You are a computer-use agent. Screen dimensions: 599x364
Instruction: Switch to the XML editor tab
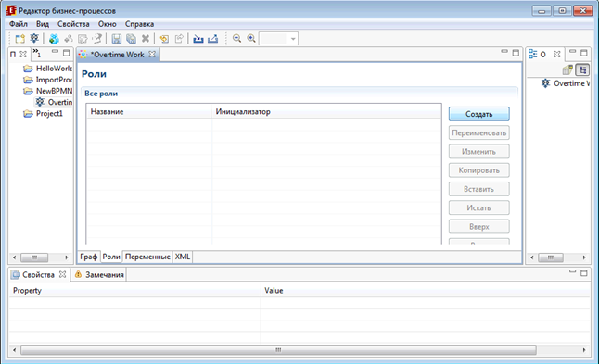tap(183, 257)
